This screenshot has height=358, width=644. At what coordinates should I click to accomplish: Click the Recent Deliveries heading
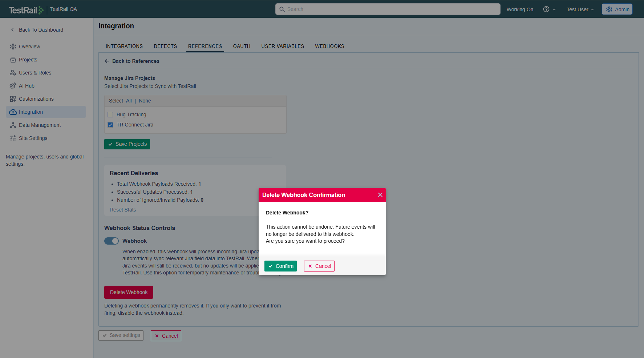coord(134,173)
